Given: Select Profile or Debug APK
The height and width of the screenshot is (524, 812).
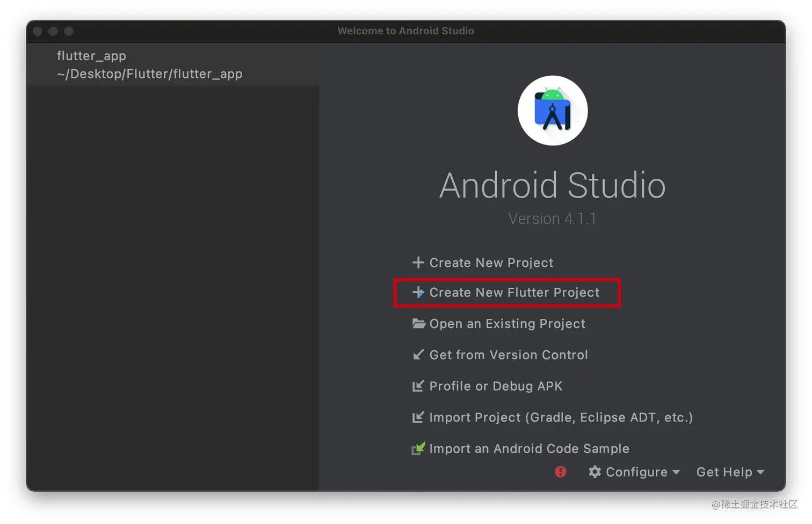Looking at the screenshot, I should (x=496, y=386).
